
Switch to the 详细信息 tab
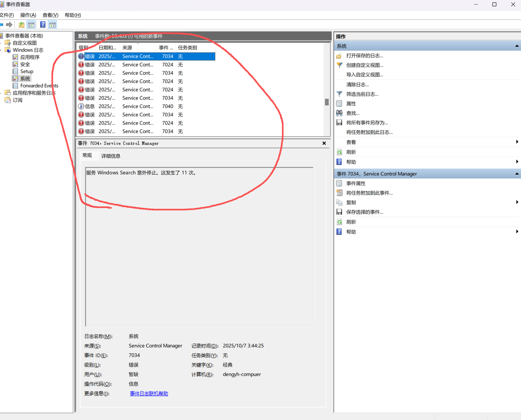tap(111, 156)
